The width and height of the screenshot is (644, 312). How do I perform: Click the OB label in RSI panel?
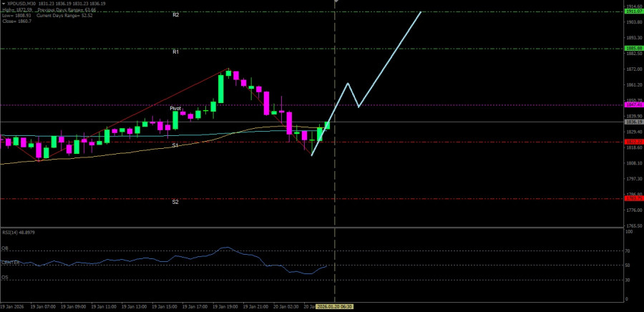point(5,248)
